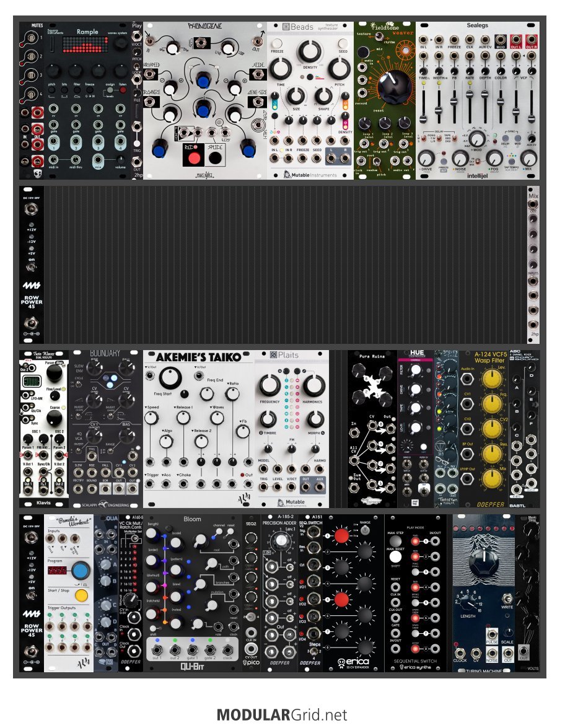Click the Mutable Instruments logo on Beads
Screen dimensions: 565x728
tap(310, 175)
